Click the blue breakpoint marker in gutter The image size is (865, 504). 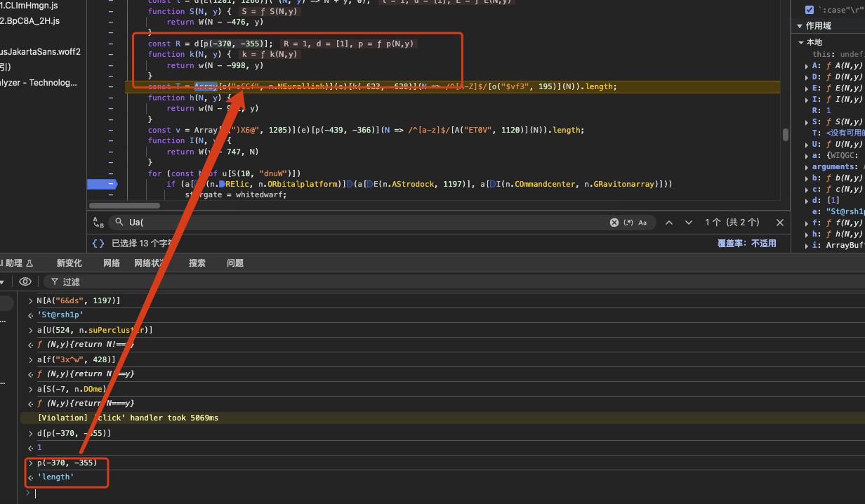point(102,184)
